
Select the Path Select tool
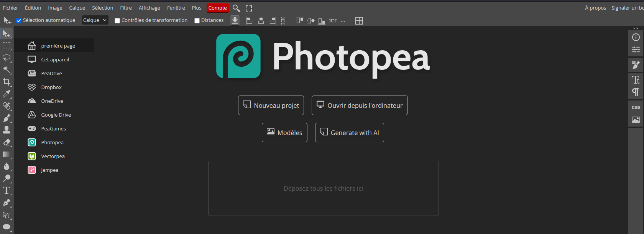(x=7, y=215)
